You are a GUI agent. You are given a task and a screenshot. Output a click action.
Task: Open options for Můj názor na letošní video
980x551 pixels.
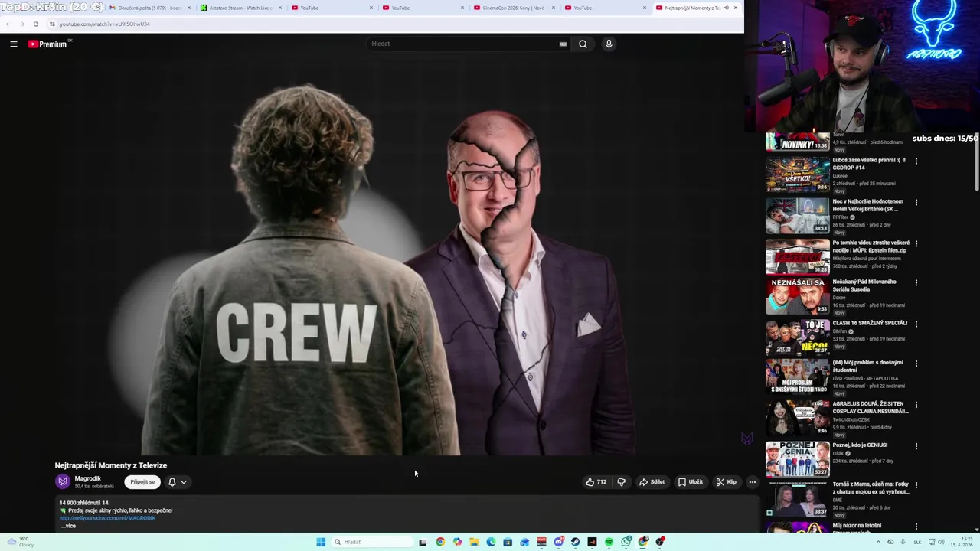(916, 526)
